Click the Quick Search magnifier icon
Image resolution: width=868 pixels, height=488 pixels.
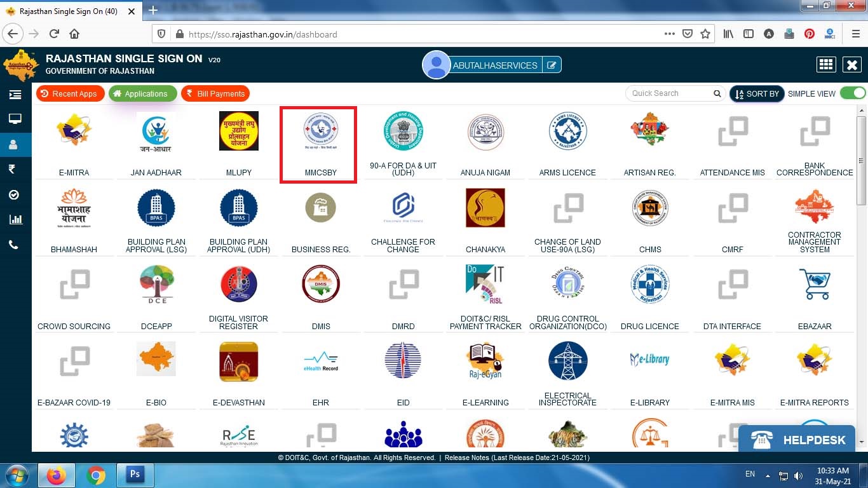pyautogui.click(x=717, y=93)
